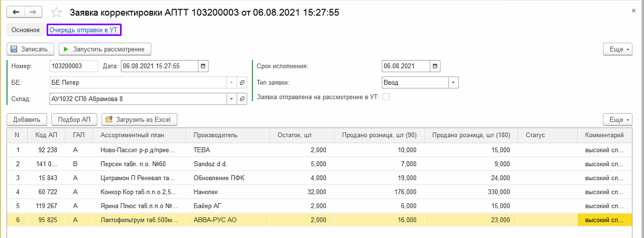The width and height of the screenshot is (644, 238).
Task: Click Загрузить из Excel button
Action: pos(139,119)
